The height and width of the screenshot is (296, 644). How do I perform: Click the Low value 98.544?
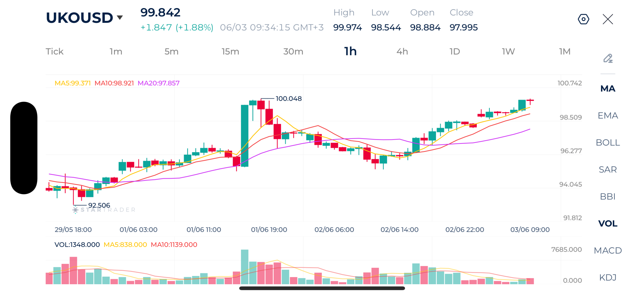(x=386, y=27)
